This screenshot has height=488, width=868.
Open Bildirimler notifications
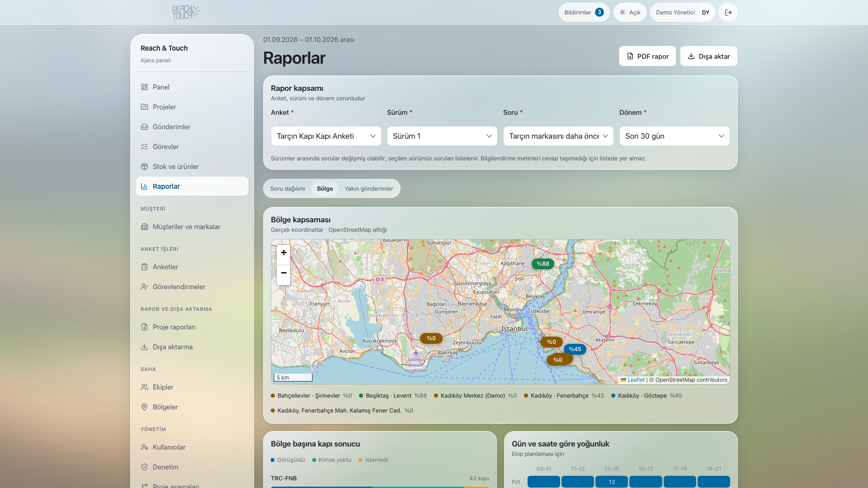[584, 12]
